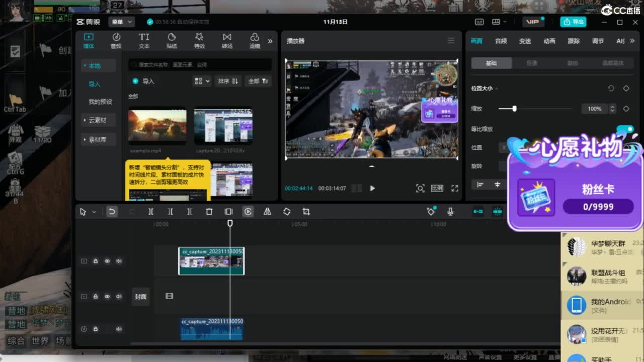644x362 pixels.
Task: Click the keyframe marker tool with teal dot
Action: coord(431,212)
